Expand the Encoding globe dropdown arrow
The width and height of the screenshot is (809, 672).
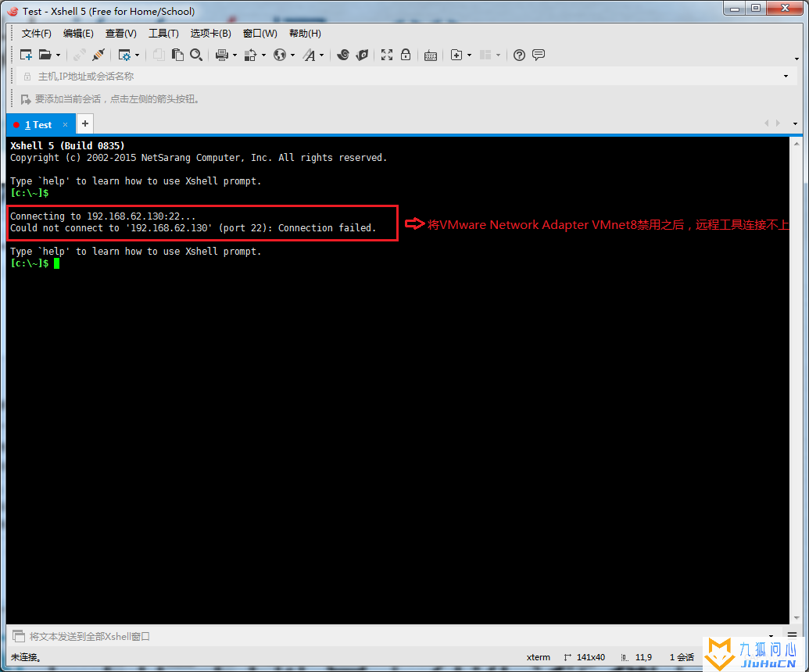point(292,55)
